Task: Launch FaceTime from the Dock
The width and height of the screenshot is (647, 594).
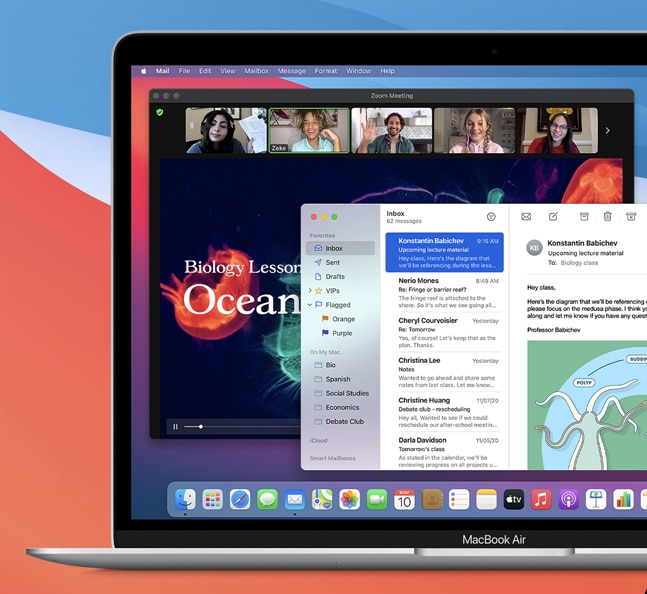Action: 377,500
